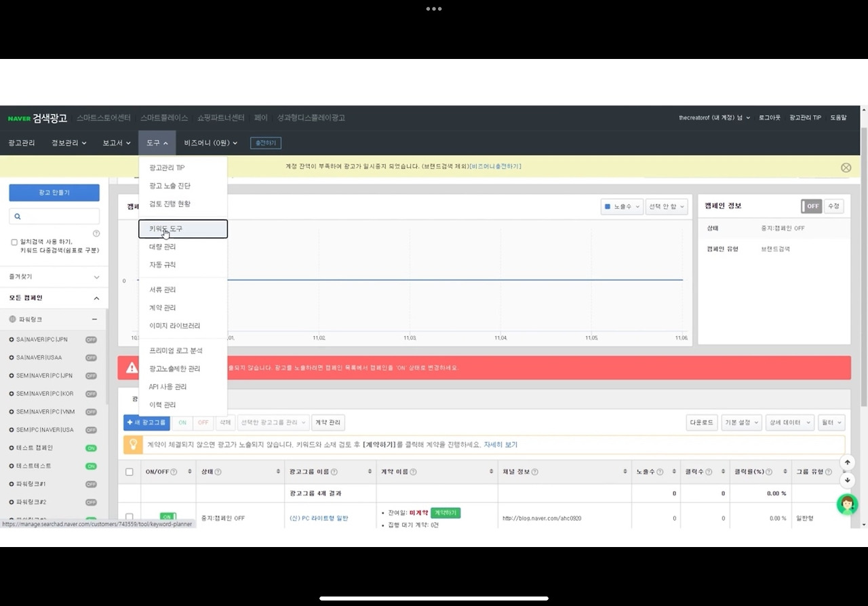Image resolution: width=868 pixels, height=606 pixels.
Task: Collapse the 도구 dropdown menu
Action: pyautogui.click(x=157, y=143)
